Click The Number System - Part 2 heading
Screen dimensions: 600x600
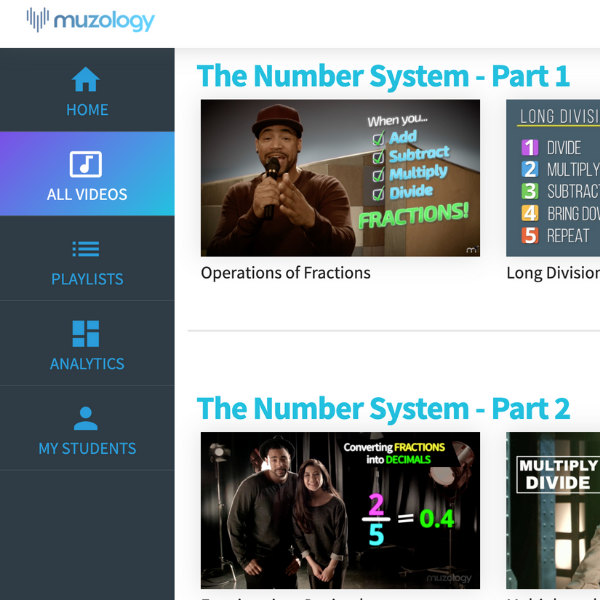pos(383,408)
